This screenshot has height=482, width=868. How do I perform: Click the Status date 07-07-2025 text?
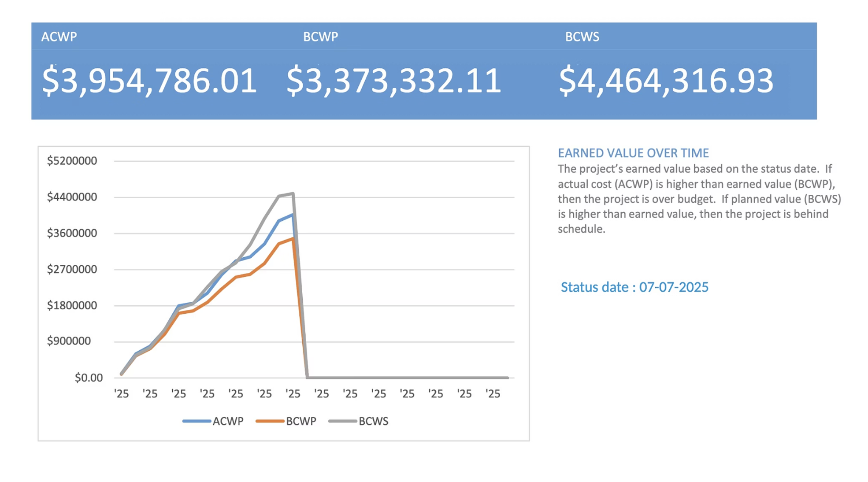click(x=634, y=287)
